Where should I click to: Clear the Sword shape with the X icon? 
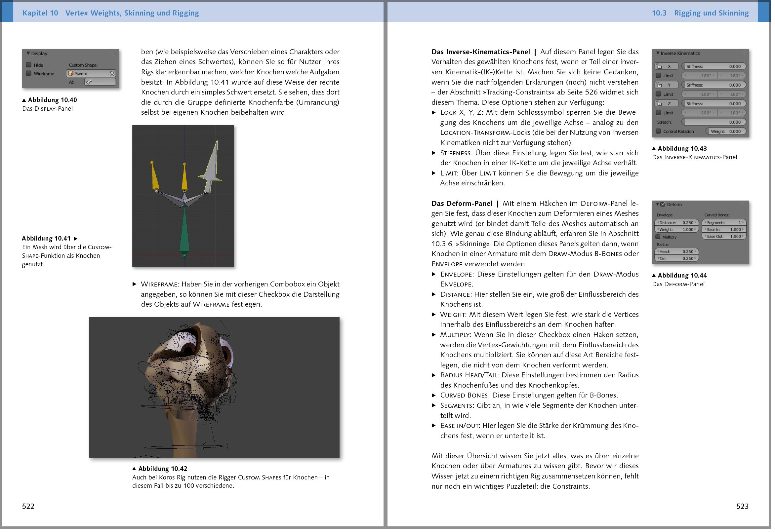coord(112,74)
